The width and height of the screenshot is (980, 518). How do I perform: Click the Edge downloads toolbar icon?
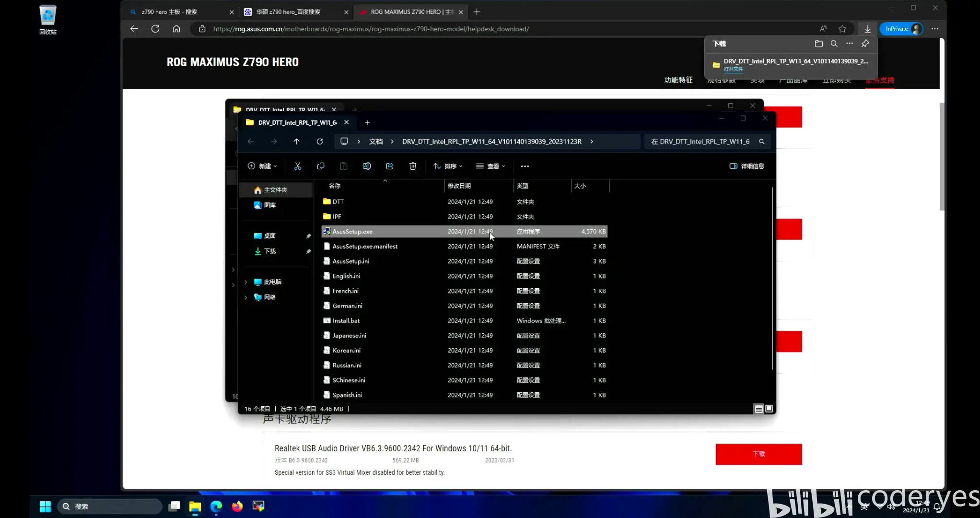tap(868, 29)
